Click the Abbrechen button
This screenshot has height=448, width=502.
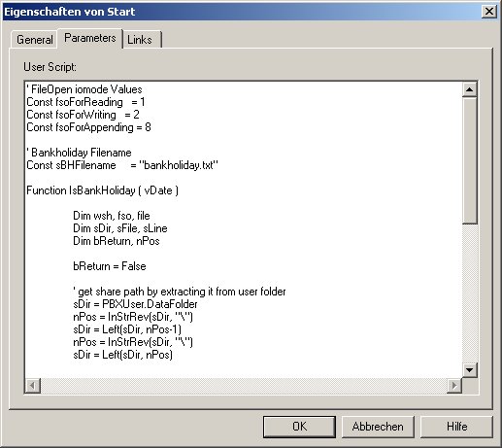point(378,427)
